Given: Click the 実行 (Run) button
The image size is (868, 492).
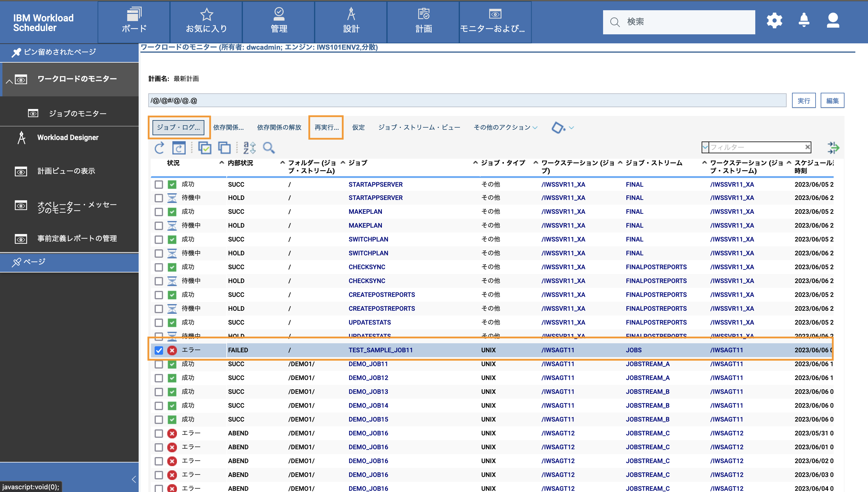Looking at the screenshot, I should [x=804, y=100].
